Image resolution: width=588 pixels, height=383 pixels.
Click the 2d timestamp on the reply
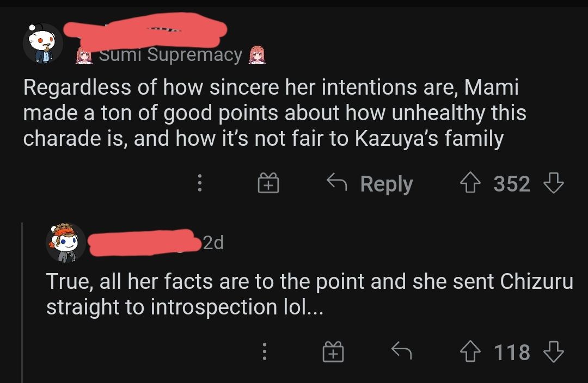(212, 243)
